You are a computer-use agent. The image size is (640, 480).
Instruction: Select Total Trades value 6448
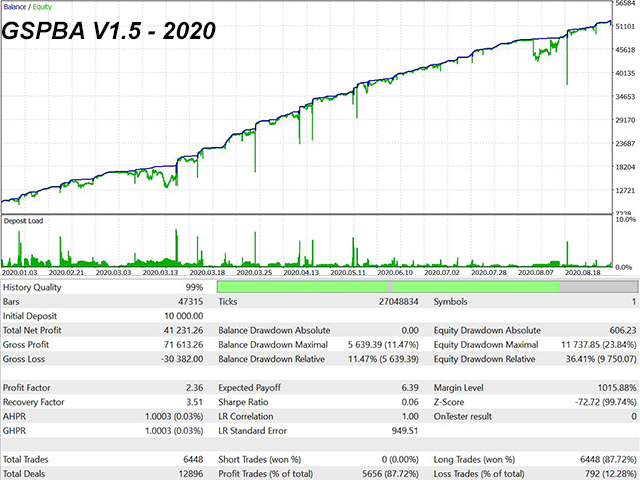pos(193,460)
